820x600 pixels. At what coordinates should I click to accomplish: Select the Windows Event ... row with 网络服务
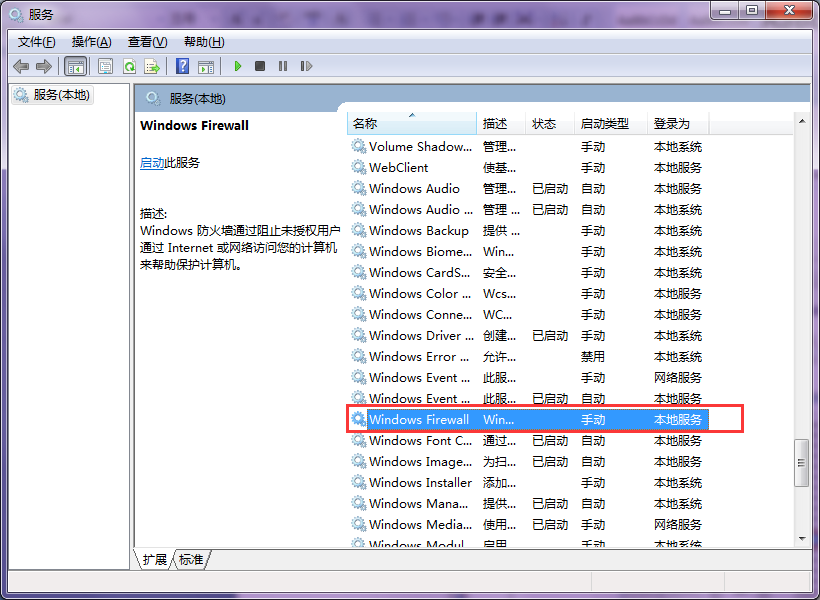point(528,377)
